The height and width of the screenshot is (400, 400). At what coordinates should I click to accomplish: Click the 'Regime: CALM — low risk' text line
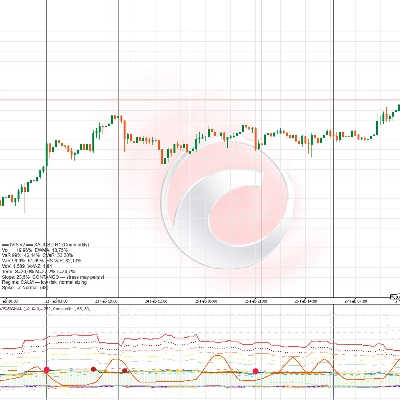[44, 282]
